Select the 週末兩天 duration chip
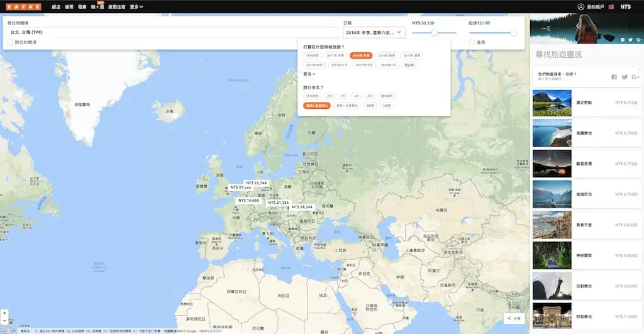Screen dimensions: 644x334 387,96
